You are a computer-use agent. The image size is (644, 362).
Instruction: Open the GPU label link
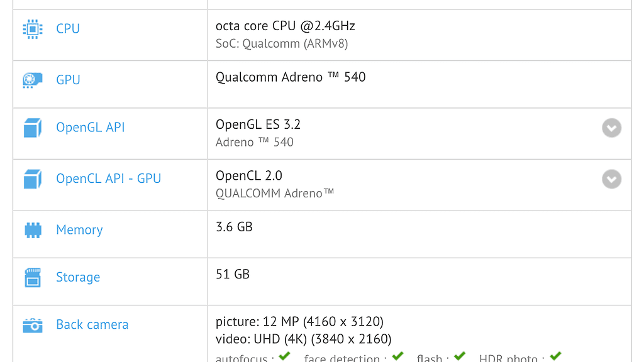(x=68, y=80)
